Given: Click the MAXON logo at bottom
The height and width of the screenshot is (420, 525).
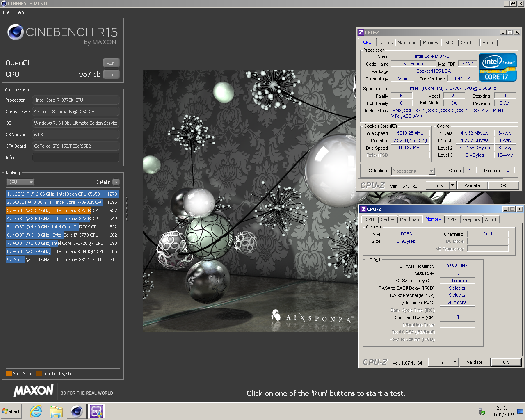Looking at the screenshot, I should [34, 390].
